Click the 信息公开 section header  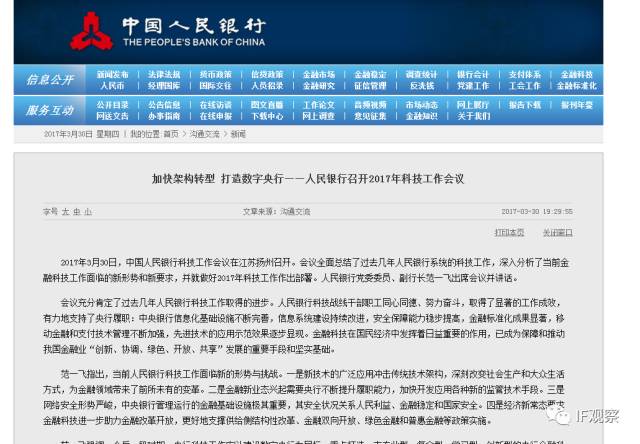click(50, 80)
